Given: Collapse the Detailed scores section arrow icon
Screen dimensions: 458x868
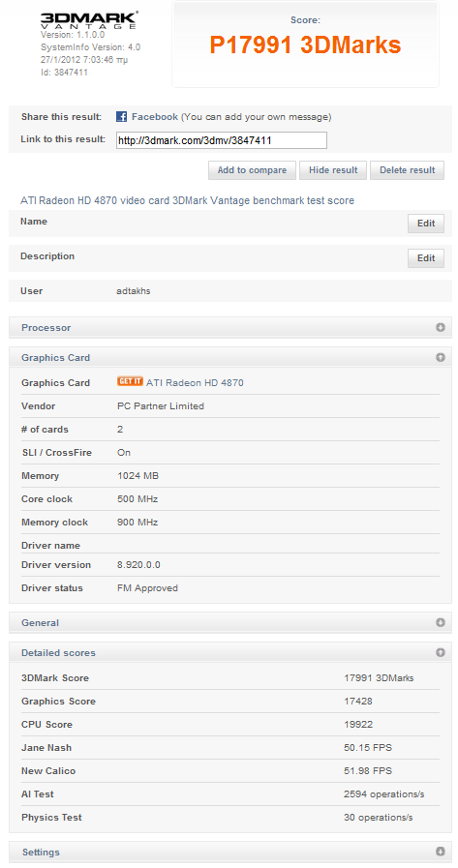Looking at the screenshot, I should pyautogui.click(x=441, y=652).
